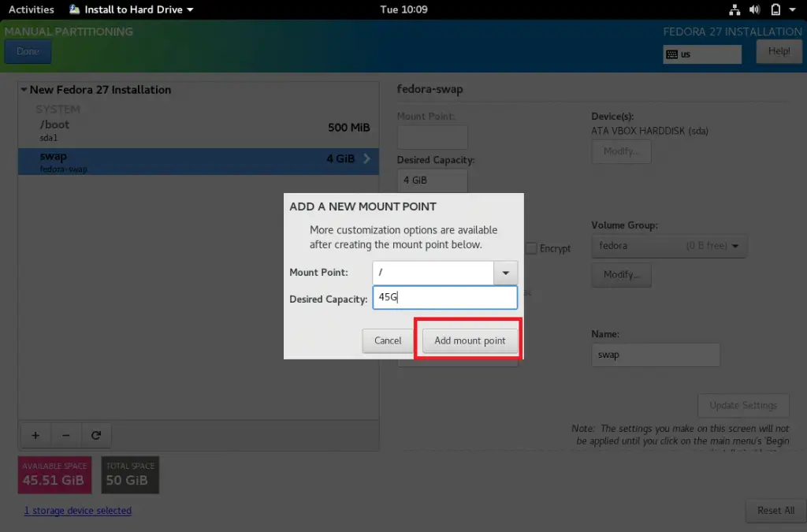Image resolution: width=807 pixels, height=532 pixels.
Task: Open 1 storage device selected link
Action: 78,511
